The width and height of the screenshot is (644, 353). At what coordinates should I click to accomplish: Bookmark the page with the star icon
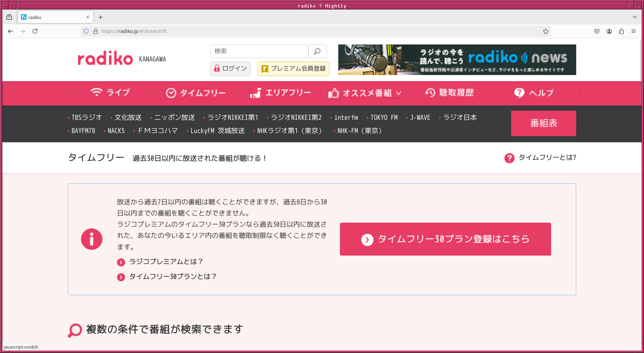coord(546,31)
